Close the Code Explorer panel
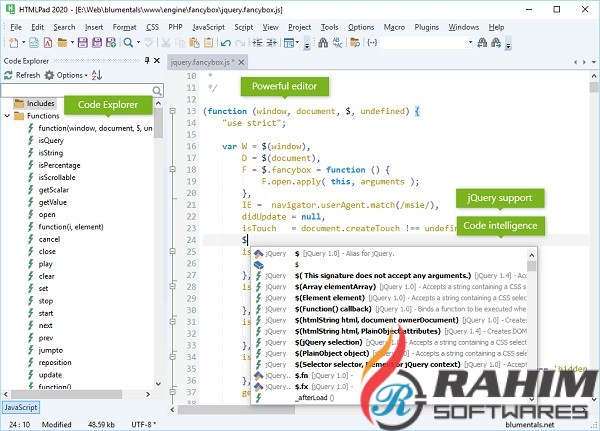 click(157, 60)
